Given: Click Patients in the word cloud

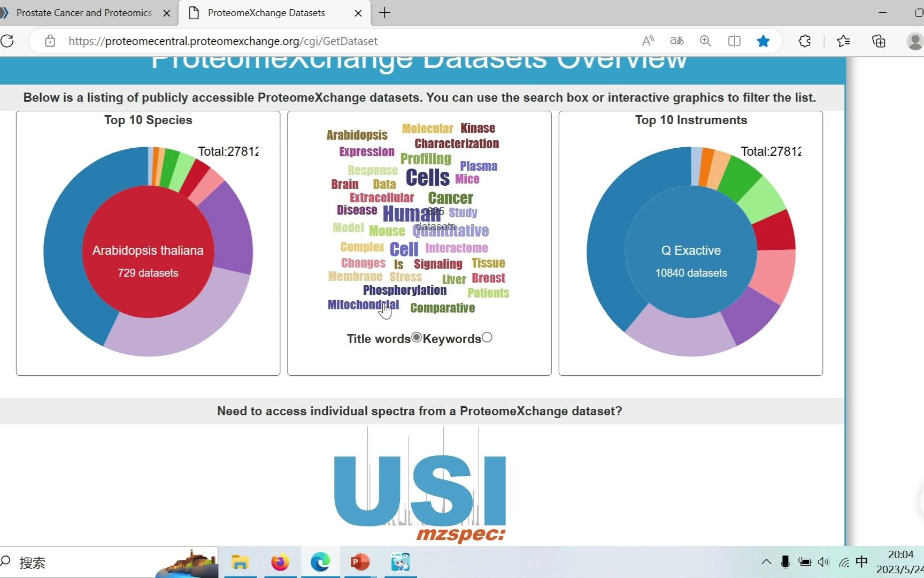Looking at the screenshot, I should click(x=488, y=293).
